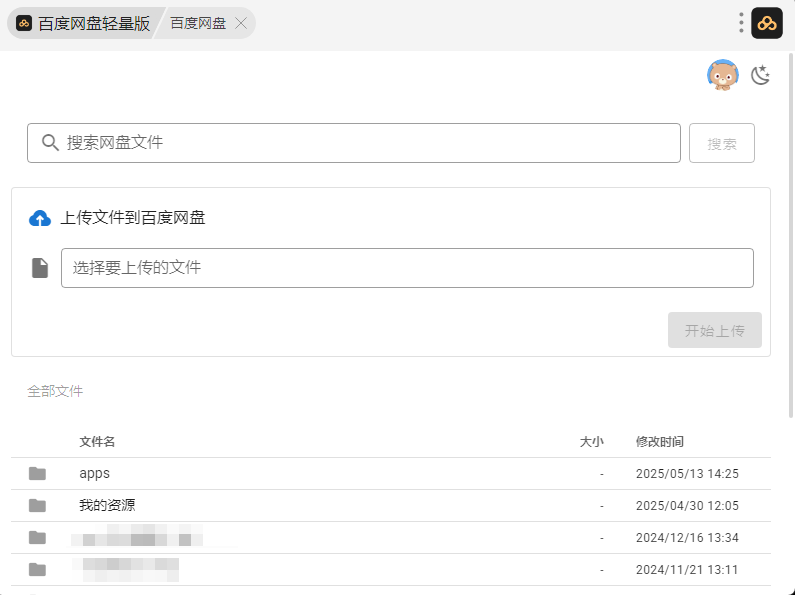Click the 搜索 button

pyautogui.click(x=721, y=143)
